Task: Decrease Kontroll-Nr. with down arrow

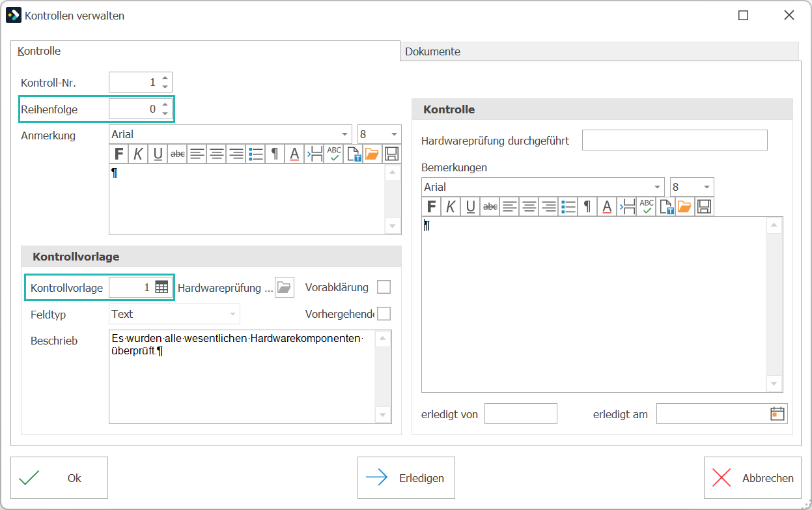Action: click(x=165, y=87)
